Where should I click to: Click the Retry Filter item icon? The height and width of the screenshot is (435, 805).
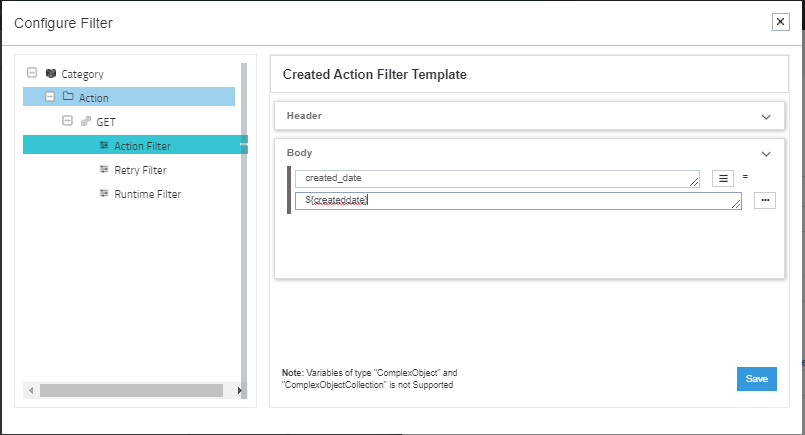104,169
